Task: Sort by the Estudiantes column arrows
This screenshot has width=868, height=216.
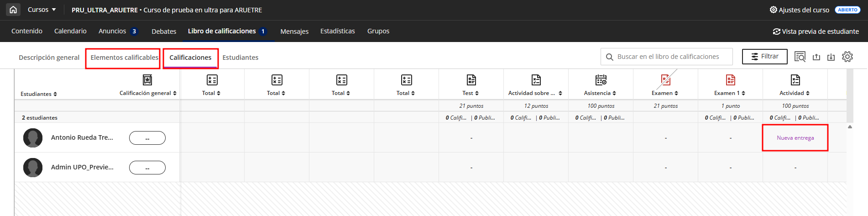Action: (55, 94)
